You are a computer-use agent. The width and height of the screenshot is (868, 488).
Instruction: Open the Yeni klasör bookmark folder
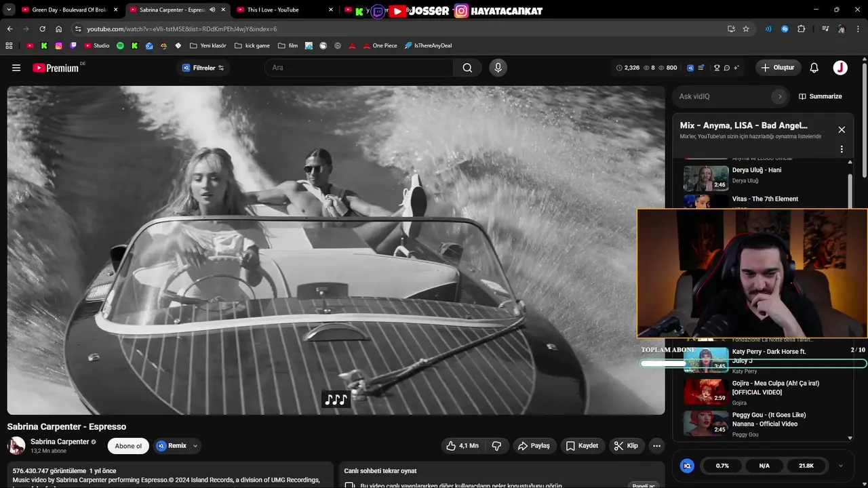coord(208,46)
